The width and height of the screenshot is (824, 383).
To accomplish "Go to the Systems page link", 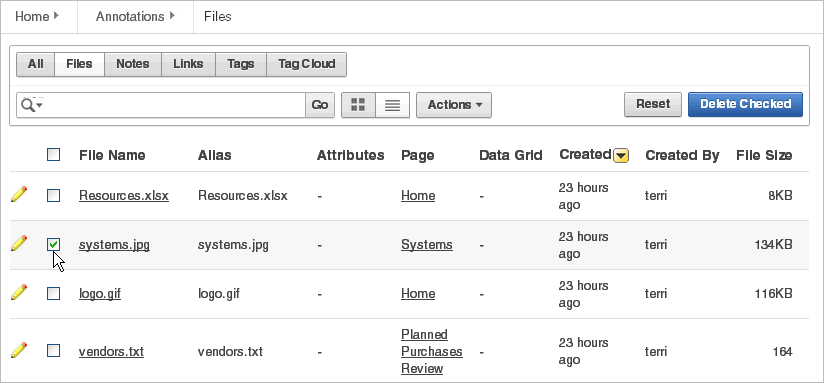I will (427, 245).
